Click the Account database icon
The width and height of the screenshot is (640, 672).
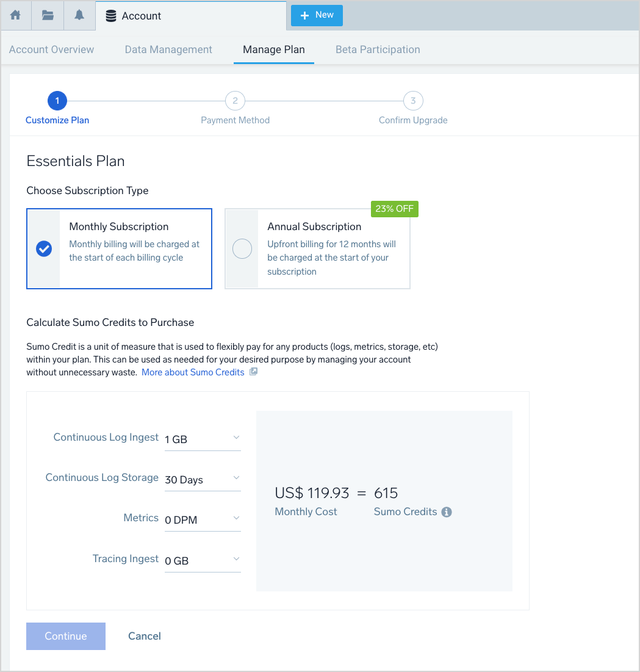[111, 16]
